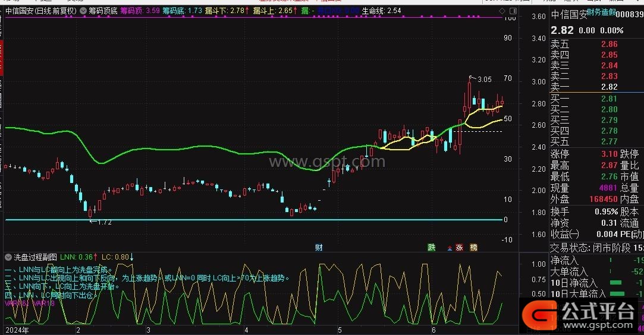644x335 pixels.
Task: Click the stock code 000839
Action: [x=629, y=14]
